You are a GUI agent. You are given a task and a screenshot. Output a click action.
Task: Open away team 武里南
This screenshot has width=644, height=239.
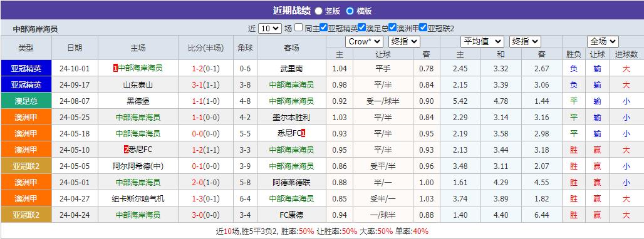point(291,68)
